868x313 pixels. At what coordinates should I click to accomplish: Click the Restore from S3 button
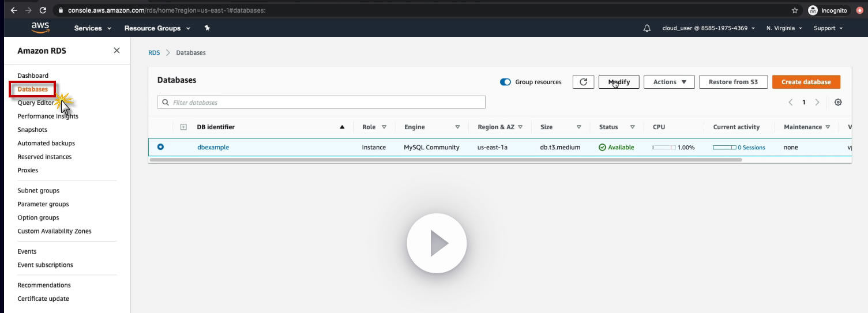click(733, 82)
